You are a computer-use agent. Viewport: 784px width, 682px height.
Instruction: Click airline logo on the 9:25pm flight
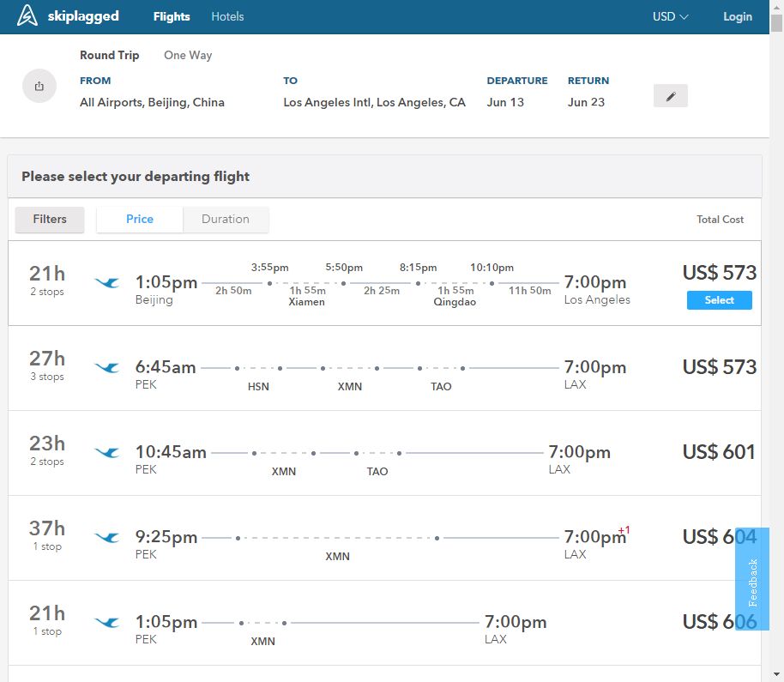[x=107, y=538]
